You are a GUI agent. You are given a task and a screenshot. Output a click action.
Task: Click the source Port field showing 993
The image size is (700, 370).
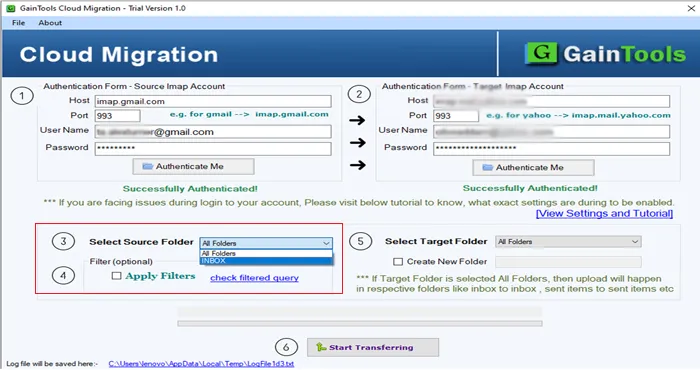click(x=117, y=116)
